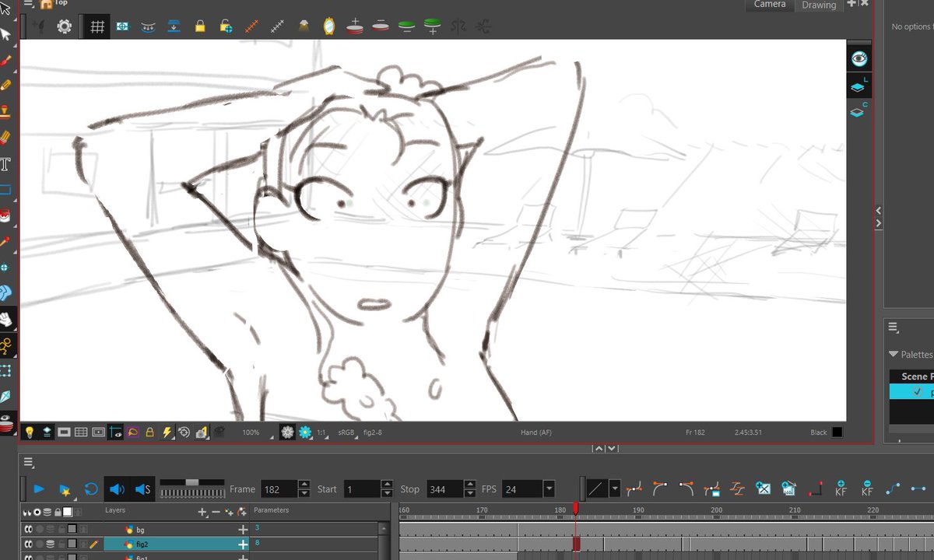934x560 pixels.
Task: Toggle the blue L layer-stack button beside the canvas
Action: coord(859,86)
